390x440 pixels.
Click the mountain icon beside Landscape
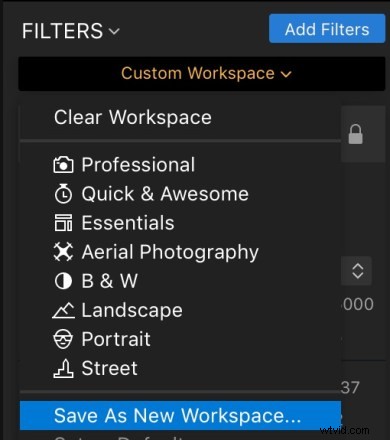(63, 310)
